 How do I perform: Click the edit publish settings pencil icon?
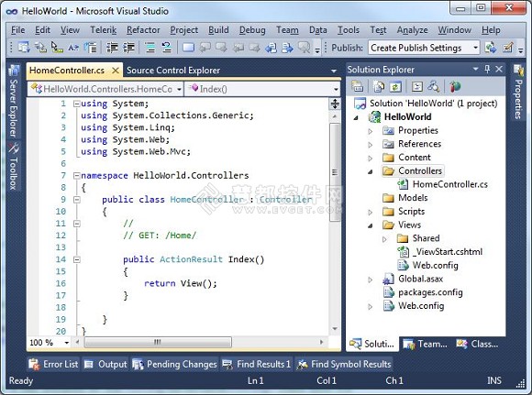508,48
